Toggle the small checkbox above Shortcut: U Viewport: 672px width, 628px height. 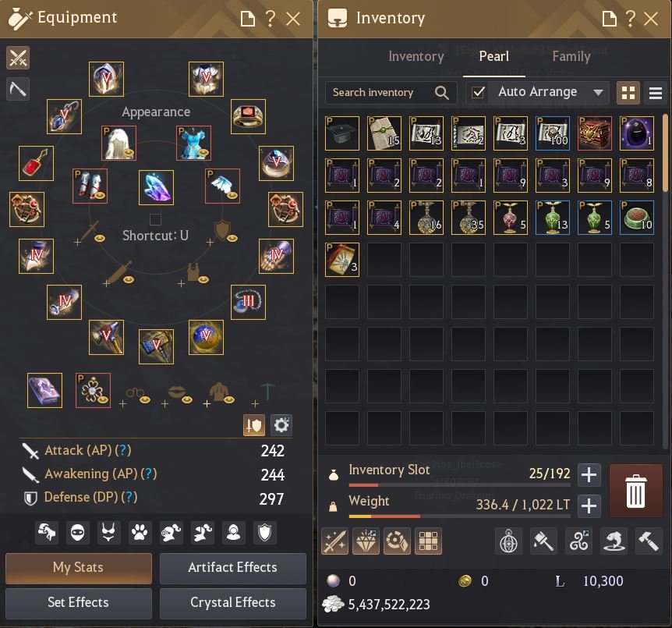pyautogui.click(x=156, y=219)
